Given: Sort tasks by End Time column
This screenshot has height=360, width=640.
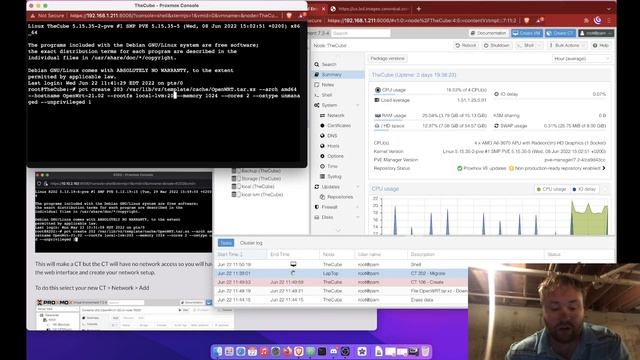Looking at the screenshot, I should click(293, 254).
